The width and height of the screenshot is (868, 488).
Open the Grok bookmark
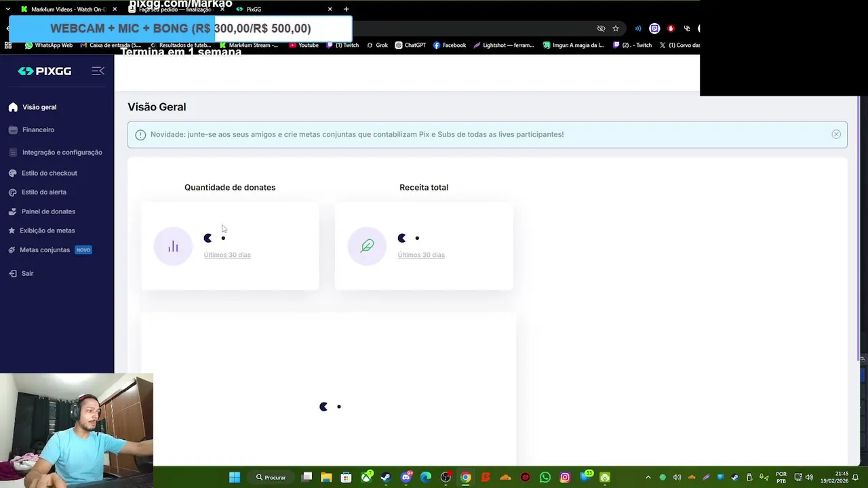[x=378, y=45]
